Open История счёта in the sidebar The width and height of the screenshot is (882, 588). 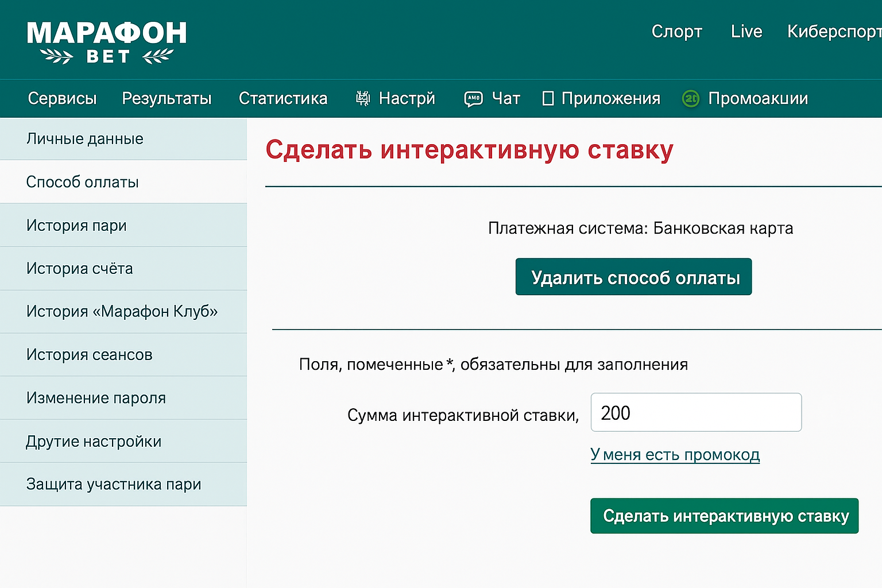click(x=79, y=269)
